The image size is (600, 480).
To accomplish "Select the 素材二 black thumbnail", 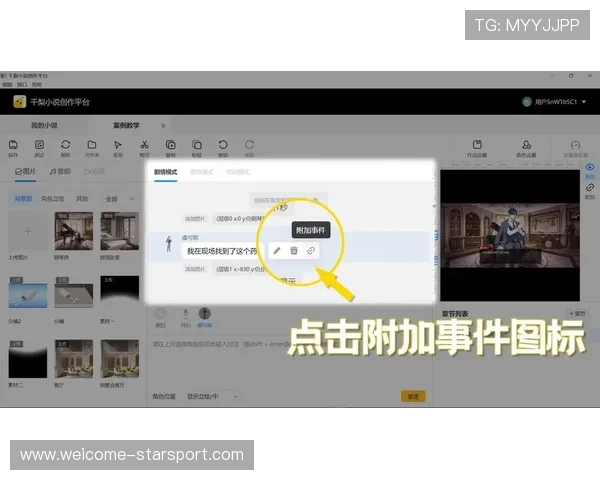I will pos(28,359).
